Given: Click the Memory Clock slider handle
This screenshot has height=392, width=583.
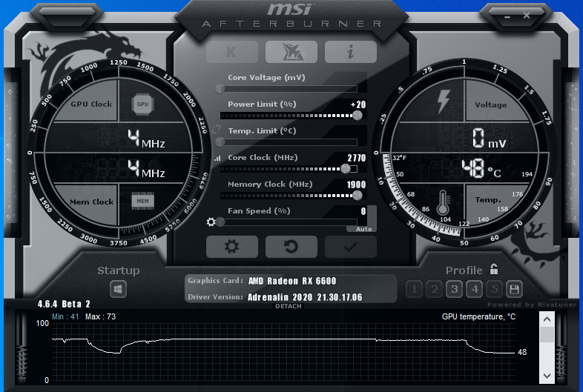Looking at the screenshot, I should tap(358, 196).
